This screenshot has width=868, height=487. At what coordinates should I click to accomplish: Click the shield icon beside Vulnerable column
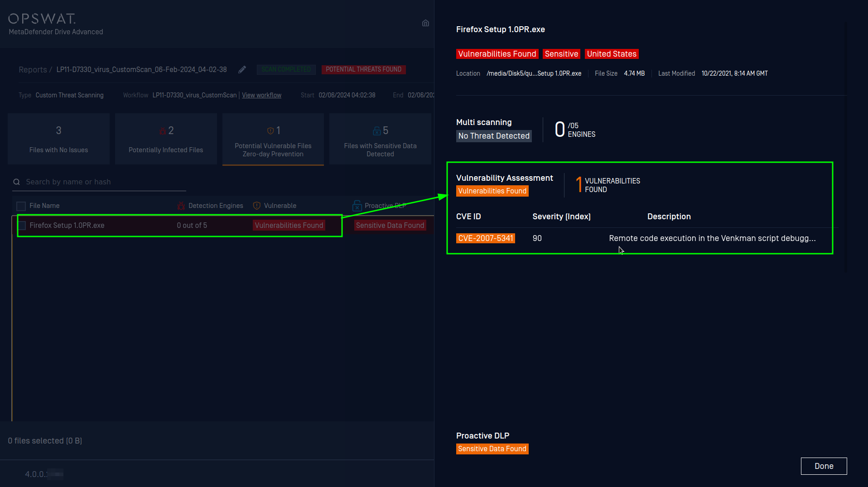pyautogui.click(x=257, y=206)
